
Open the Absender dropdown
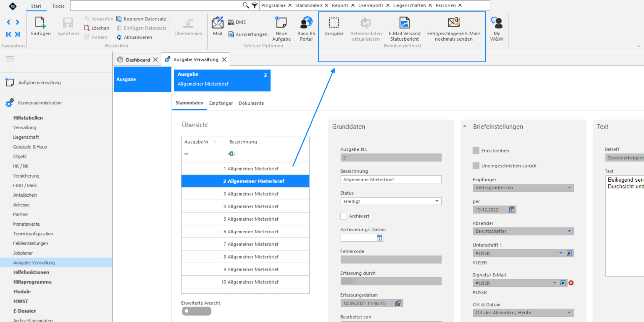click(x=569, y=231)
